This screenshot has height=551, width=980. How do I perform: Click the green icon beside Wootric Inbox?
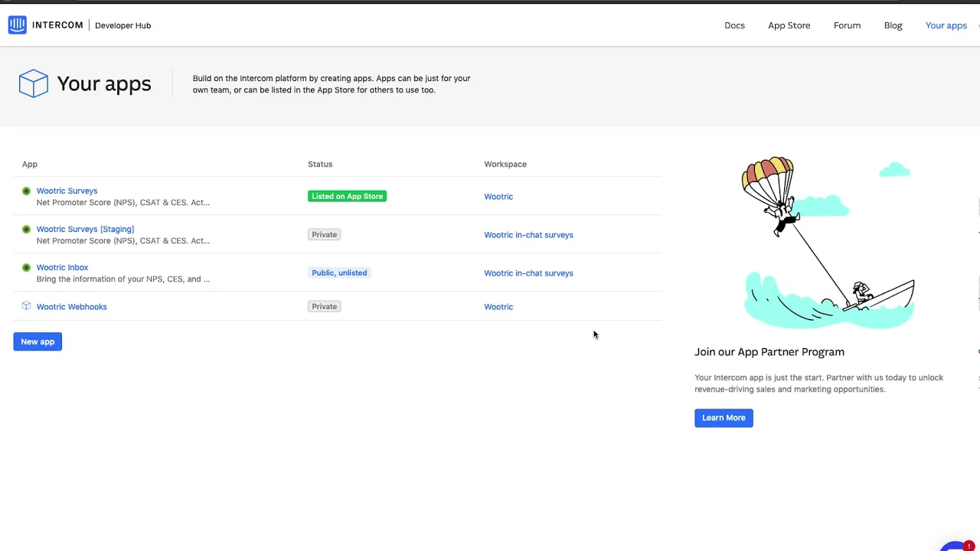tap(26, 267)
